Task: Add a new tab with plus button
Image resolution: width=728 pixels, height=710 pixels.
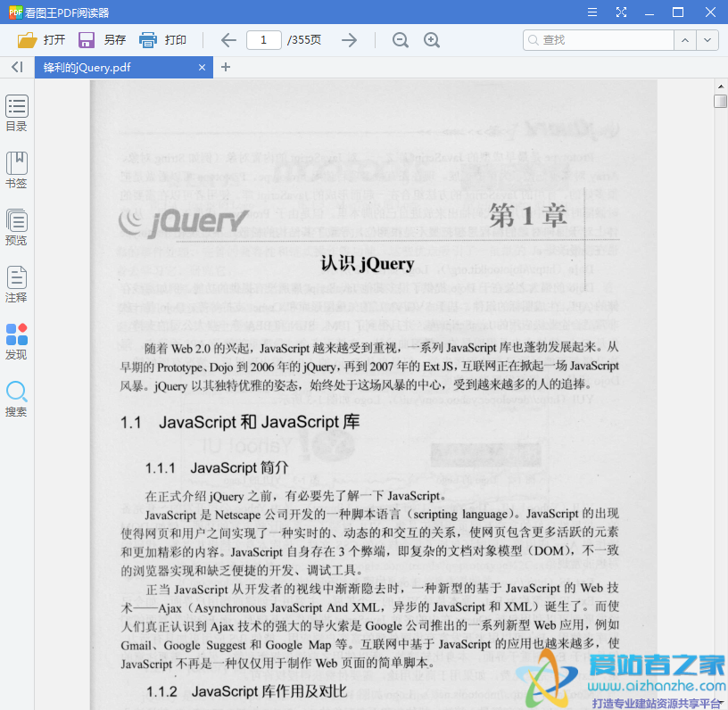Action: coord(226,67)
